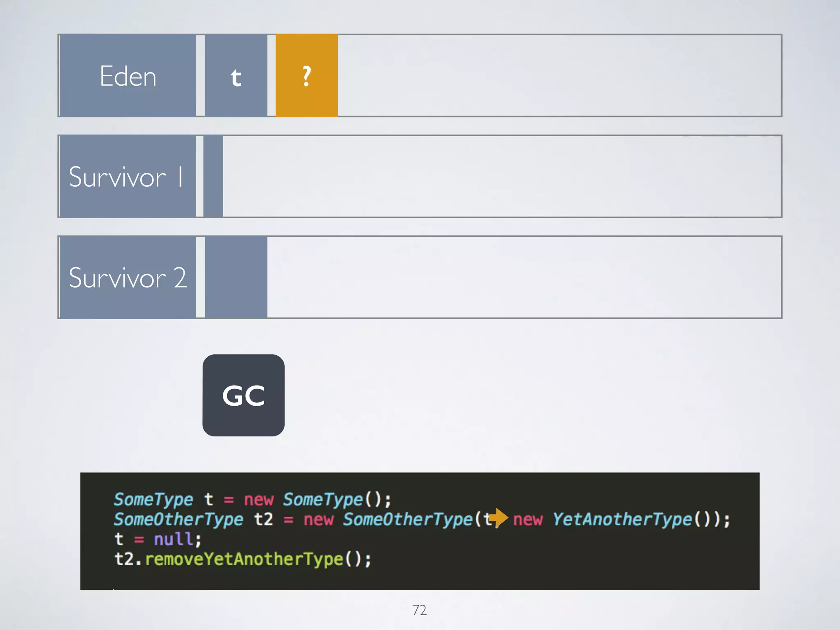The height and width of the screenshot is (630, 840).
Task: Click 'SomeOtherType' at start of second line
Action: [178, 520]
